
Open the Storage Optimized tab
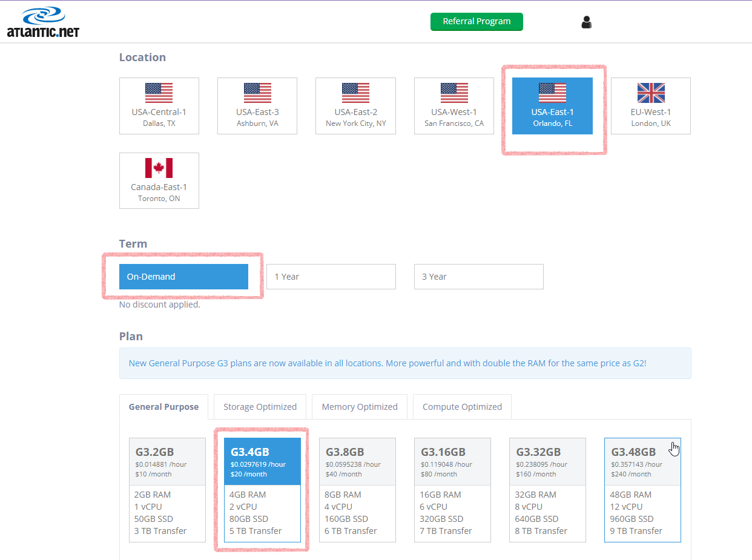pyautogui.click(x=260, y=407)
